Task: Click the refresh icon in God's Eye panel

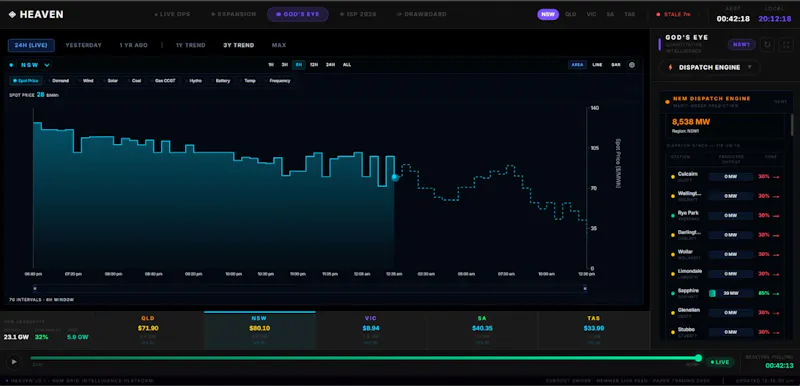Action: pyautogui.click(x=767, y=44)
